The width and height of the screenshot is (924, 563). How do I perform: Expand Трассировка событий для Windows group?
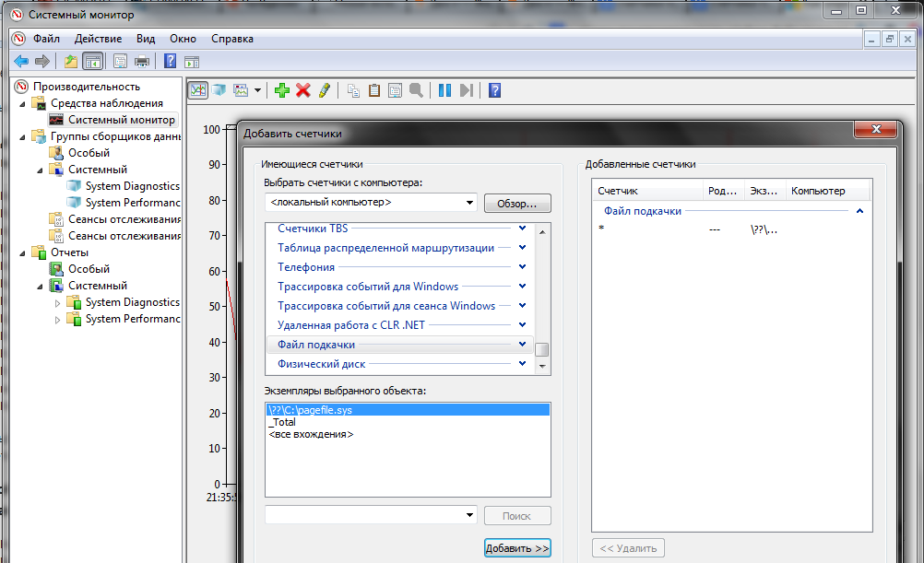522,287
